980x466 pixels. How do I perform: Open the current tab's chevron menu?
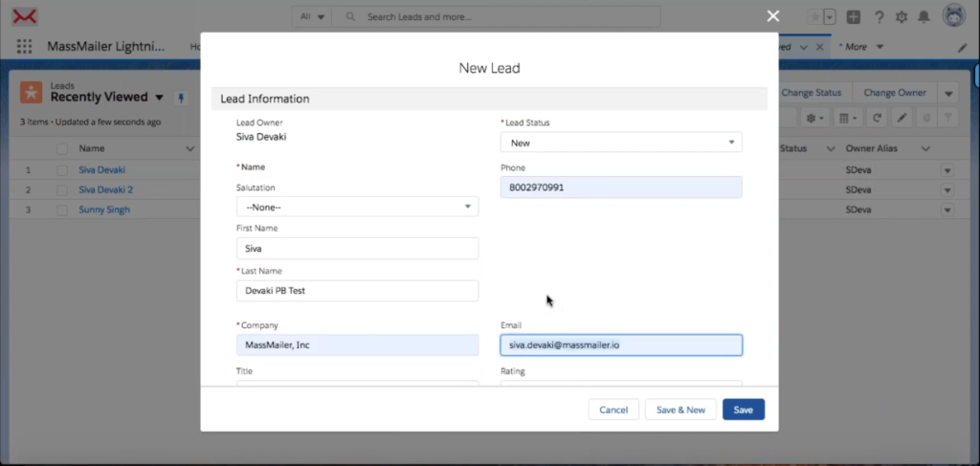(x=804, y=47)
